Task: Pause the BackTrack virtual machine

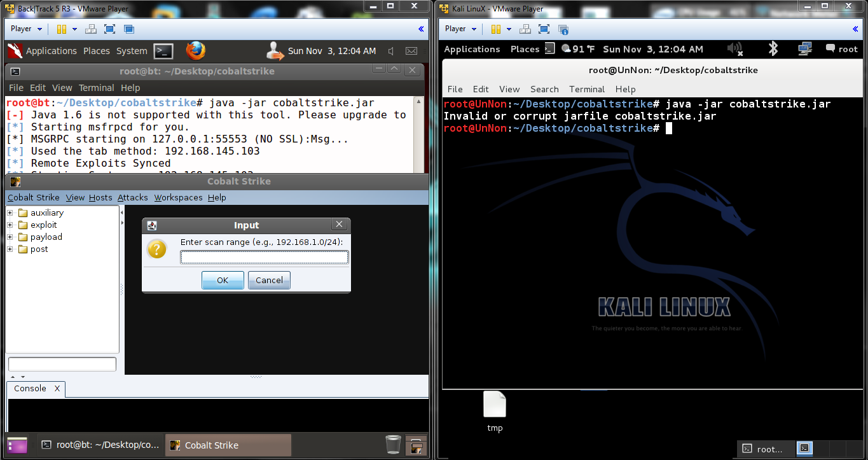Action: (62, 29)
